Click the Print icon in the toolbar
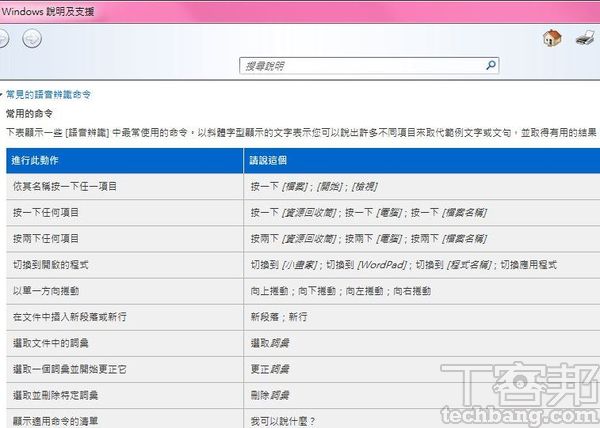Screen dimensions: 600x428 click(585, 38)
